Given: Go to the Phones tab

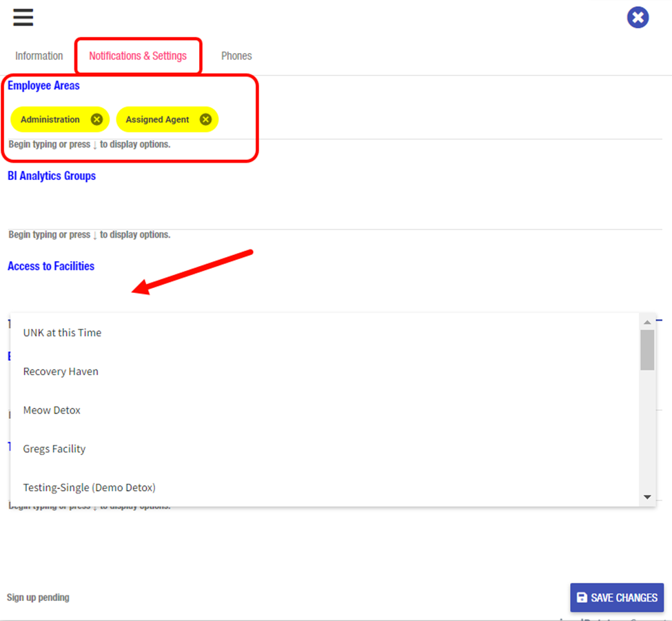Looking at the screenshot, I should pos(236,56).
